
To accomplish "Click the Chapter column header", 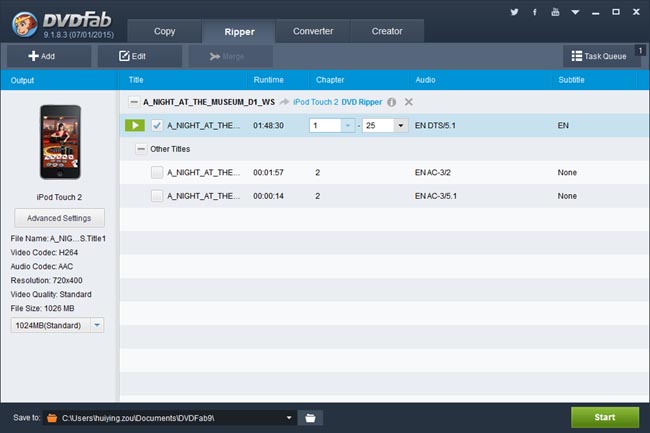I will (330, 80).
